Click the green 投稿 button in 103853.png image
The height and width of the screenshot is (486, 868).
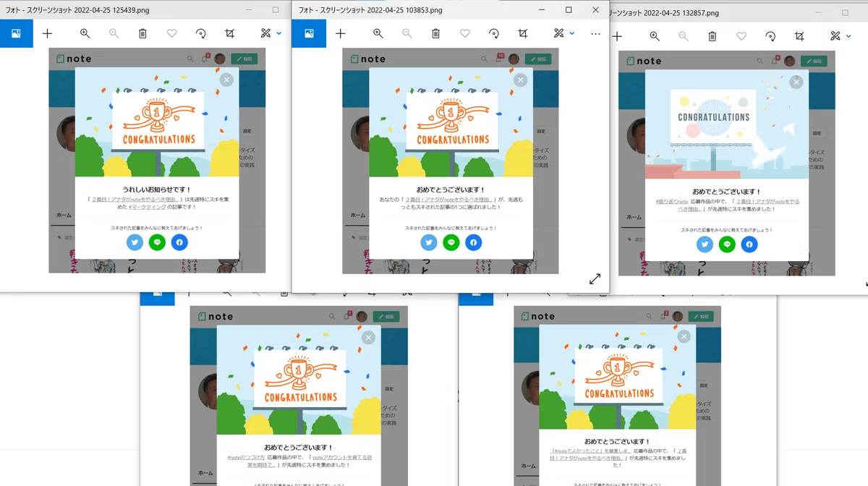[538, 59]
